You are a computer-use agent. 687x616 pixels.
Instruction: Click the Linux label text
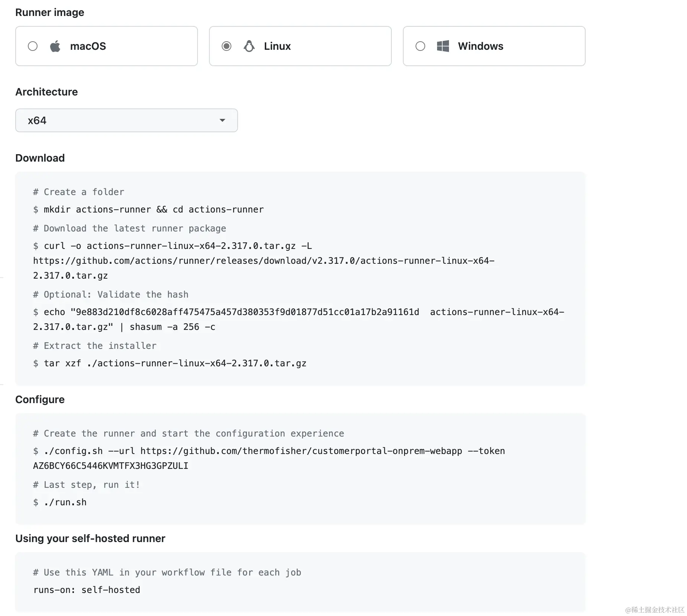coord(277,46)
